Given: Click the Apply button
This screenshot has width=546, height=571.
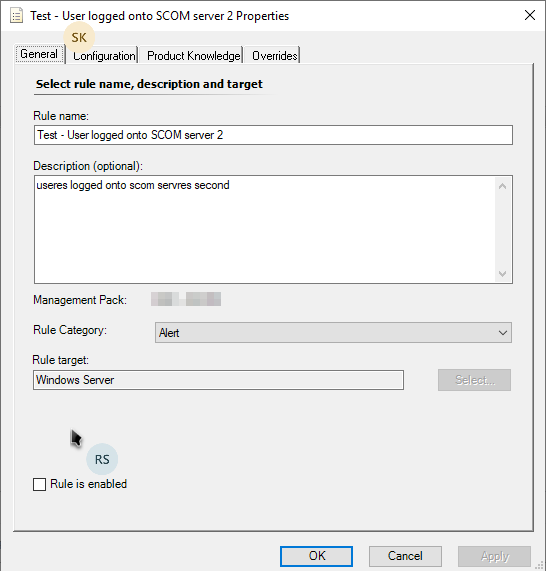Looking at the screenshot, I should [x=494, y=556].
